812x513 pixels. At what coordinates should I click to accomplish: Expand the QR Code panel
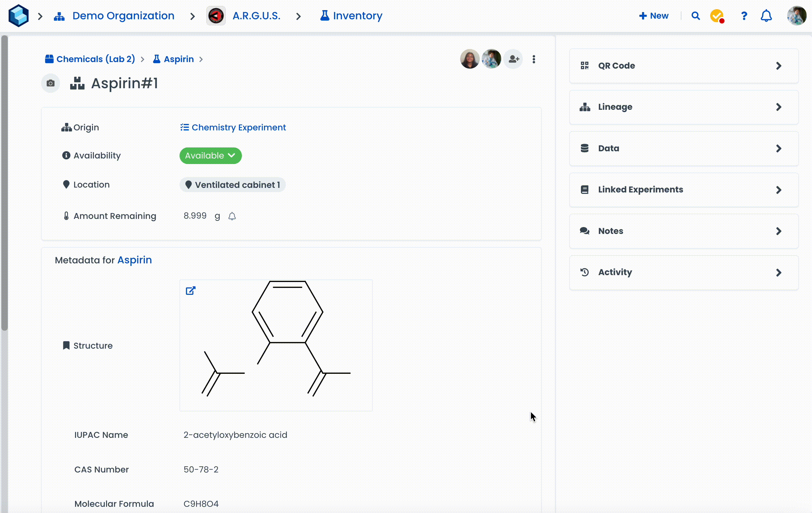click(683, 66)
